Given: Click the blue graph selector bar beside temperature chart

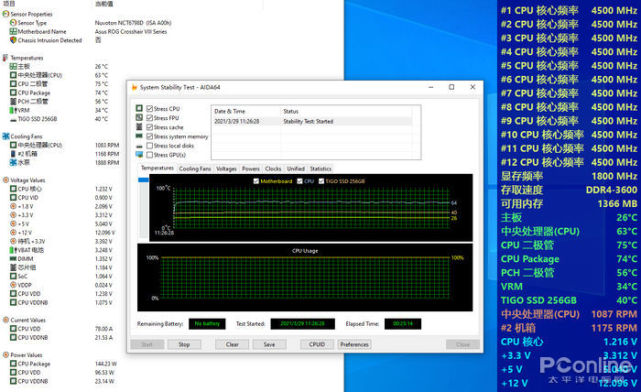Looking at the screenshot, I should tap(143, 180).
